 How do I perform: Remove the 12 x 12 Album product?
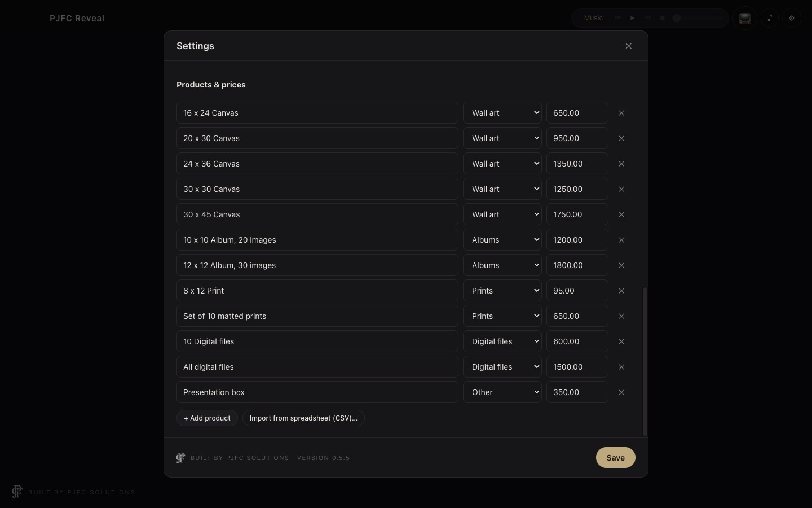[621, 265]
